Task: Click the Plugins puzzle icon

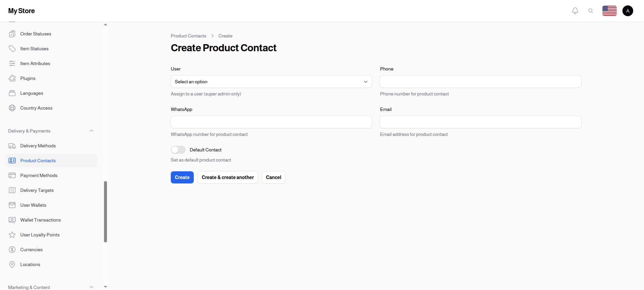Action: click(x=12, y=78)
